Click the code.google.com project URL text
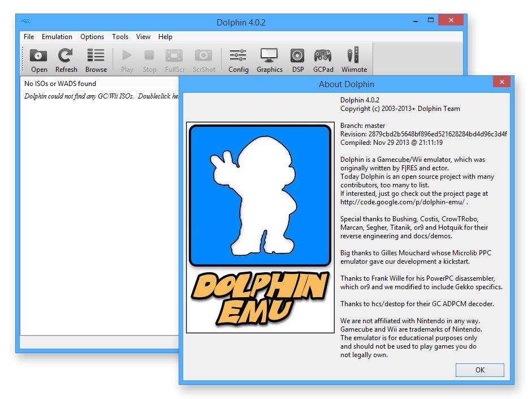This screenshot has height=399, width=532. pyautogui.click(x=403, y=202)
